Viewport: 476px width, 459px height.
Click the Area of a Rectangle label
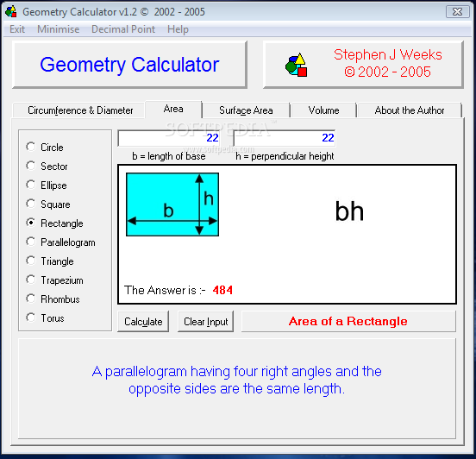[348, 321]
